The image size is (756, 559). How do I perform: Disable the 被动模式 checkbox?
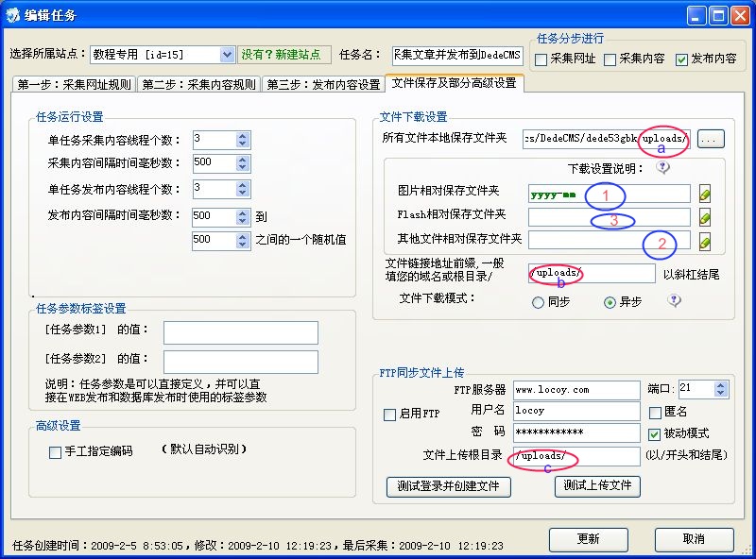(x=655, y=434)
